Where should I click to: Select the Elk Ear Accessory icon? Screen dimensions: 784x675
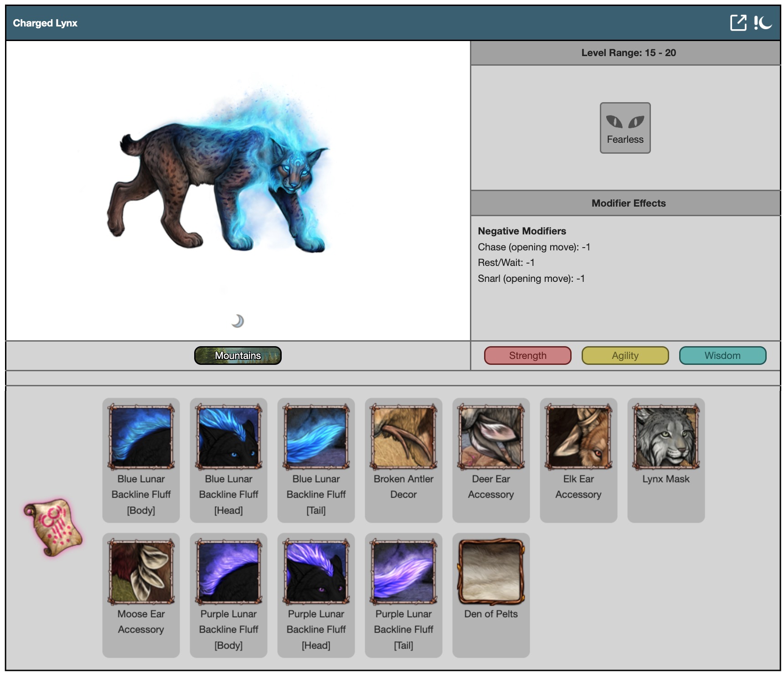578,437
